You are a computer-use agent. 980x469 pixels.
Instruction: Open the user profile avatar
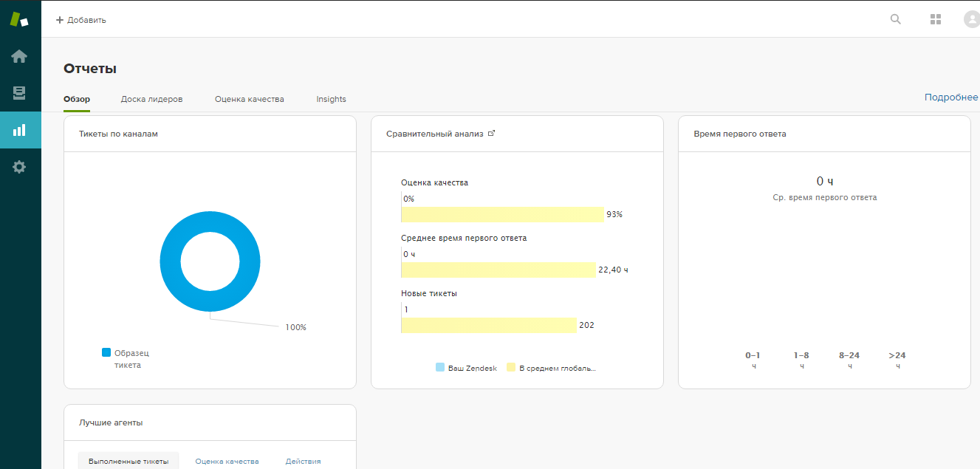(971, 19)
